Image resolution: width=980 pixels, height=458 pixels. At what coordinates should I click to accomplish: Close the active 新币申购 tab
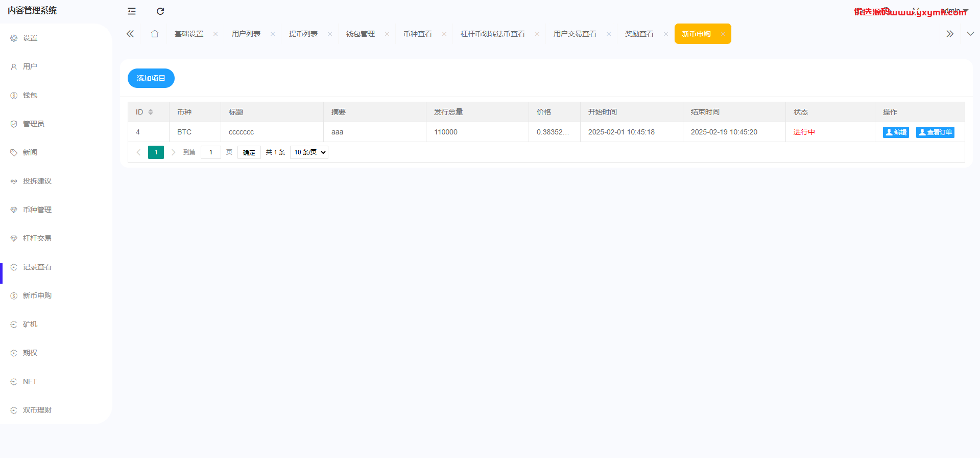click(723, 34)
